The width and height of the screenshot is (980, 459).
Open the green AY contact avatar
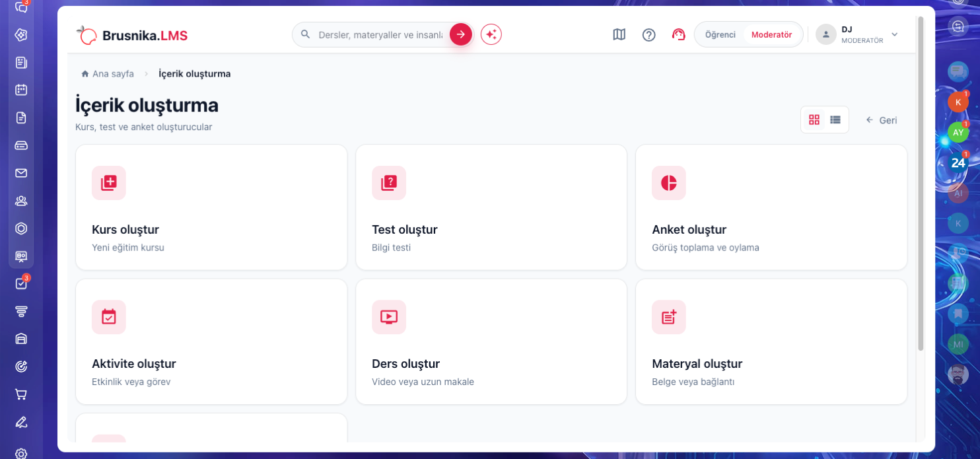click(x=958, y=132)
